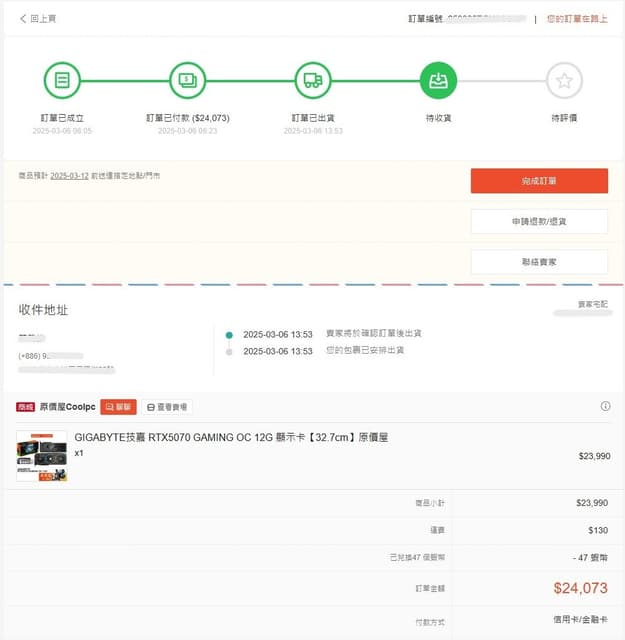Open chat using the 聊聊 button
Image resolution: width=625 pixels, height=640 pixels.
click(x=118, y=407)
